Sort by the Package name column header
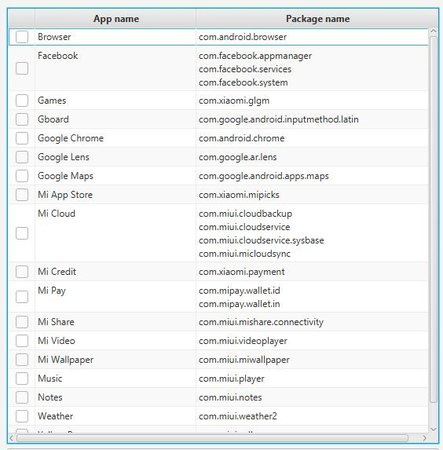 pos(317,19)
